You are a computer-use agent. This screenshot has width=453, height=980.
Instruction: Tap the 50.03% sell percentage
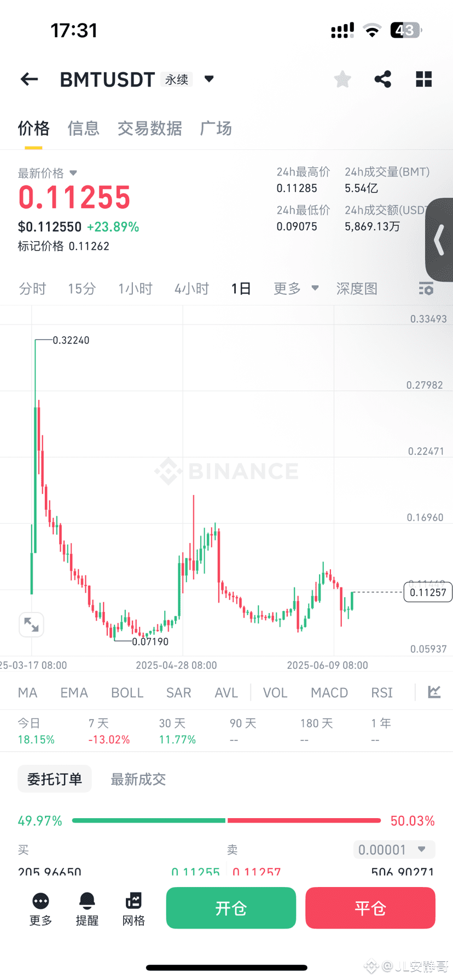[x=413, y=821]
